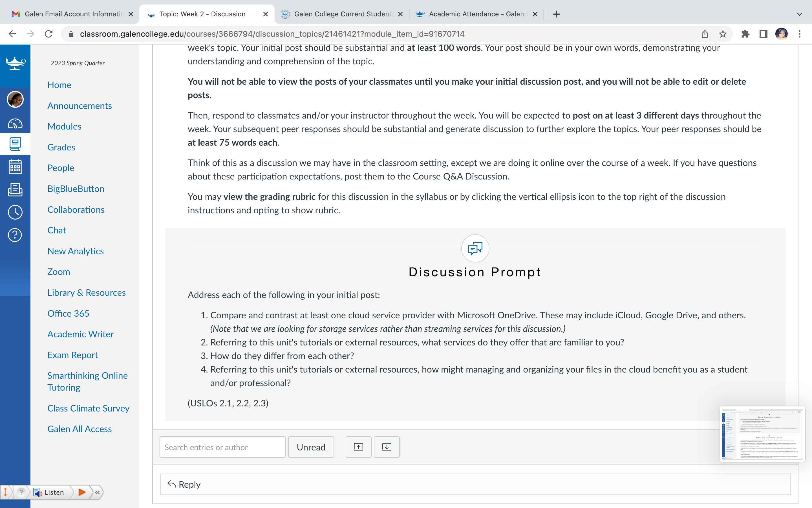Screen dimensions: 812x508
Task: Launch BigBlueButton from the course menu
Action: (76, 189)
